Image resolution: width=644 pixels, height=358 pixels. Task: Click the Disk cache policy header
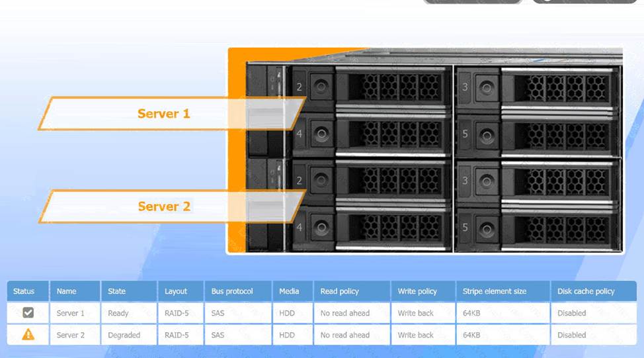coord(586,291)
